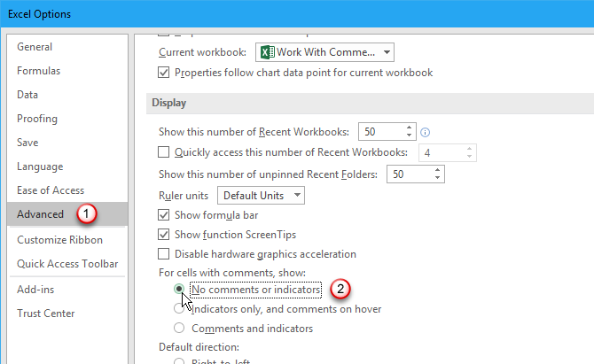Increase the Recent Workbooks count spinner
The width and height of the screenshot is (594, 364).
pos(409,128)
